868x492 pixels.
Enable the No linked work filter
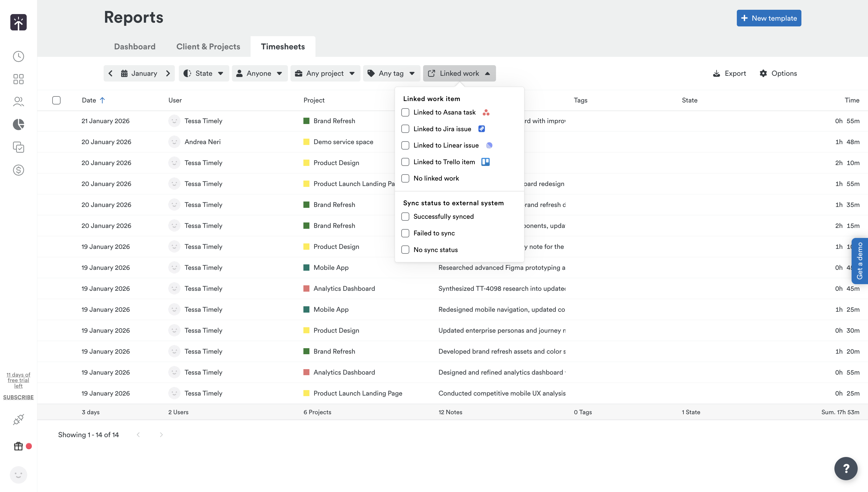click(x=405, y=178)
